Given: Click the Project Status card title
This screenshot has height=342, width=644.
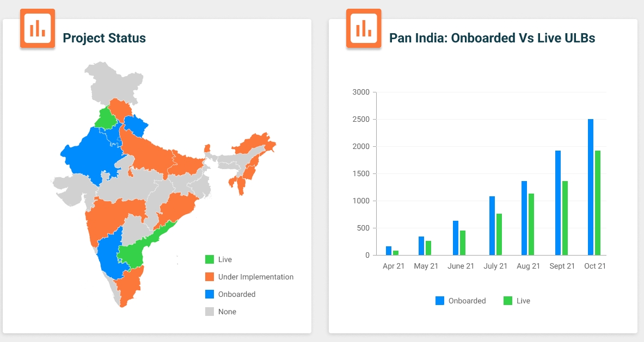Looking at the screenshot, I should (x=105, y=38).
